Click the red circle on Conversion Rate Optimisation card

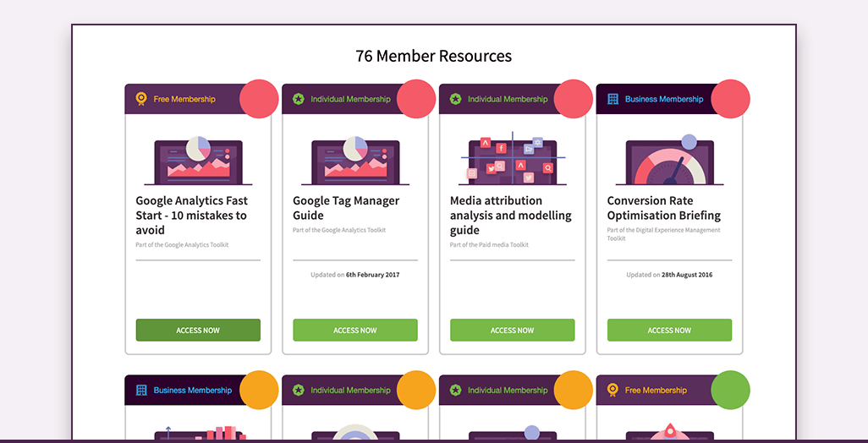pyautogui.click(x=730, y=99)
